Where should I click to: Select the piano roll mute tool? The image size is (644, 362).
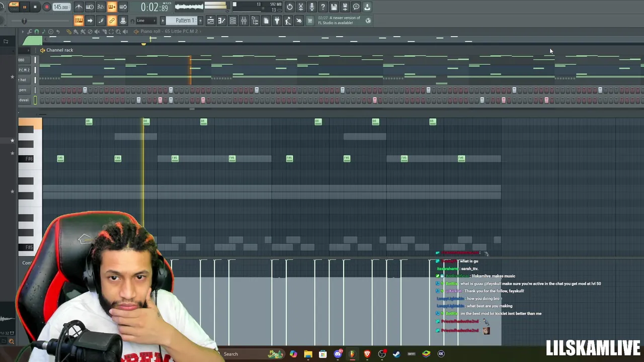(x=97, y=32)
